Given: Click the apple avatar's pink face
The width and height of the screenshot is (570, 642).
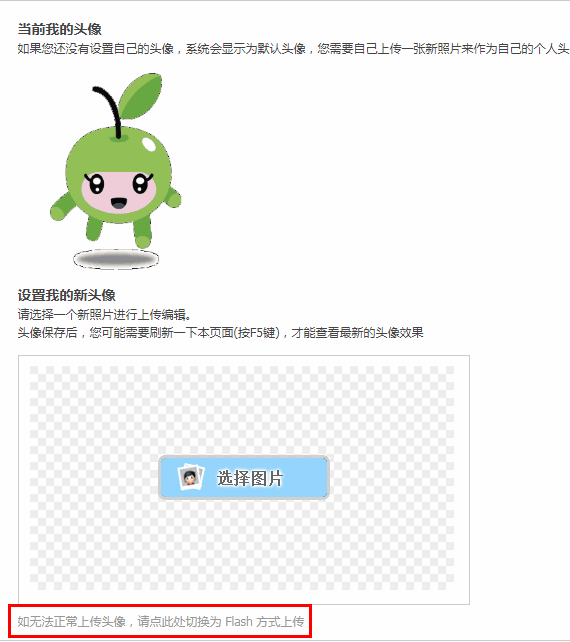Looking at the screenshot, I should point(118,192).
